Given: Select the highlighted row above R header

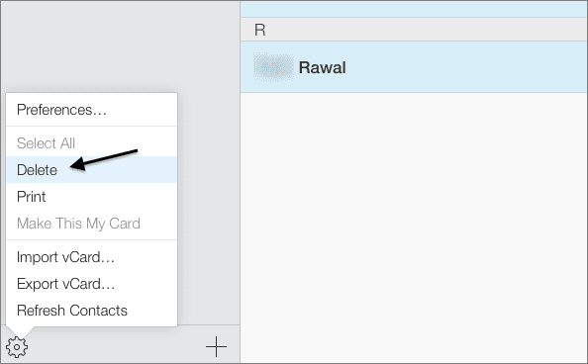Looking at the screenshot, I should (x=414, y=9).
